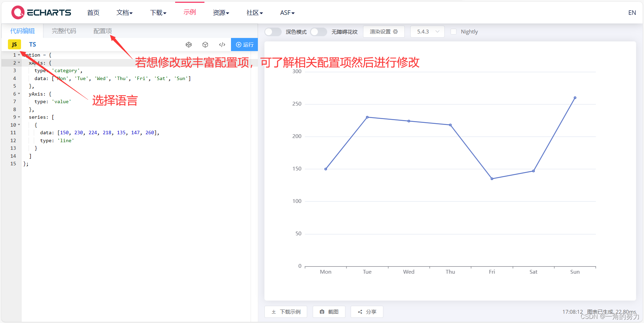Viewport: 644px width, 323px height.
Task: Collapse the code fold arrow on line 2
Action: click(x=19, y=62)
